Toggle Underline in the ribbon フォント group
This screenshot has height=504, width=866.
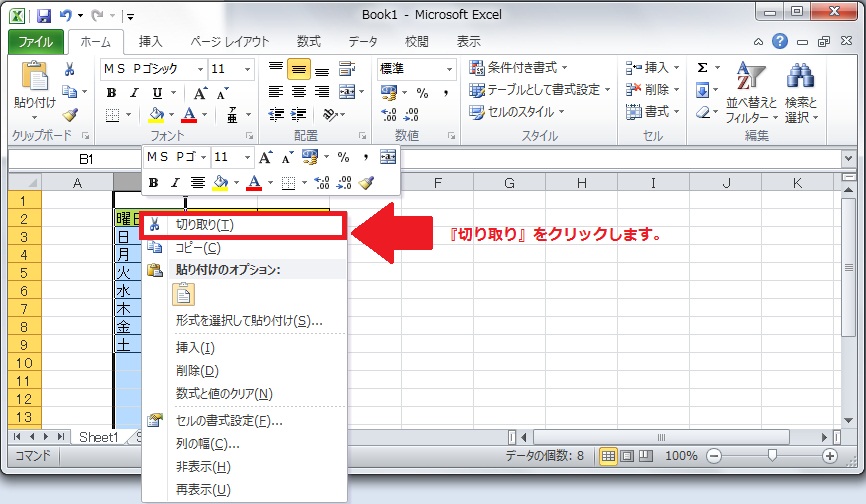click(157, 92)
